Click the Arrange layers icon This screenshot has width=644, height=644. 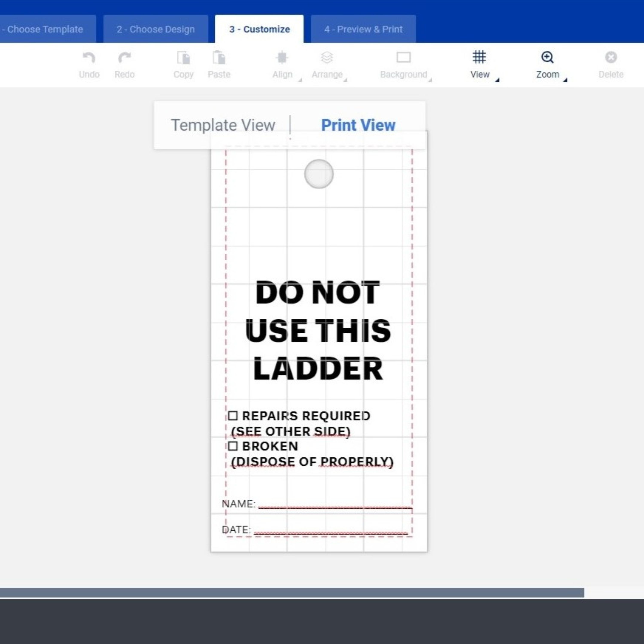click(x=327, y=58)
